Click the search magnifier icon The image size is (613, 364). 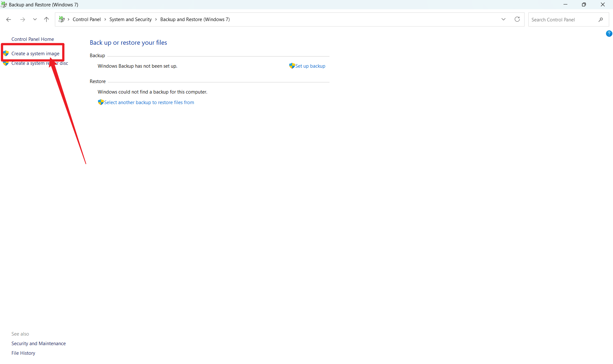(x=601, y=20)
